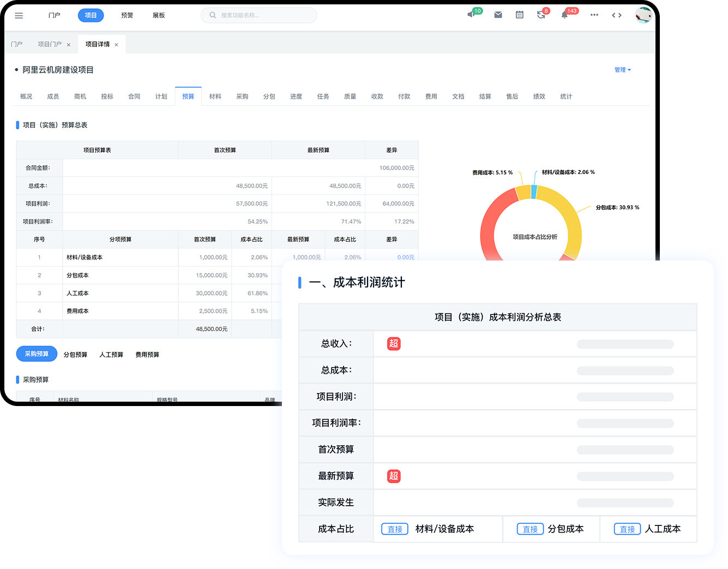
Task: Click the code brackets icon
Action: [x=617, y=15]
